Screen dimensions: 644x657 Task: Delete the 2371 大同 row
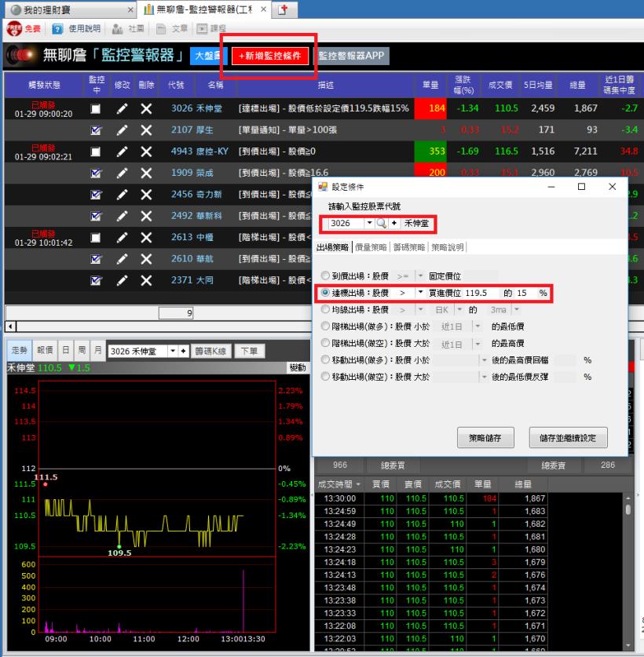tap(146, 280)
